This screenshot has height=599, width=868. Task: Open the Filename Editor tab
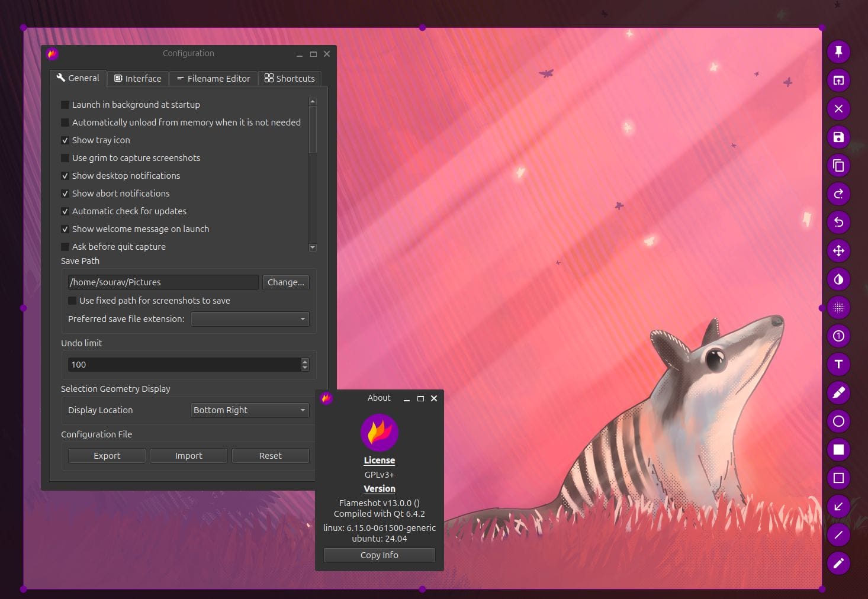213,78
